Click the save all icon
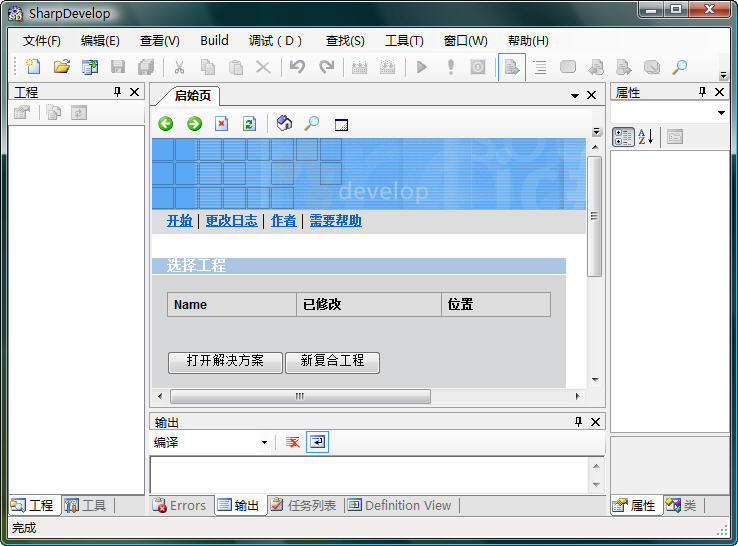The height and width of the screenshot is (546, 738). coord(146,67)
